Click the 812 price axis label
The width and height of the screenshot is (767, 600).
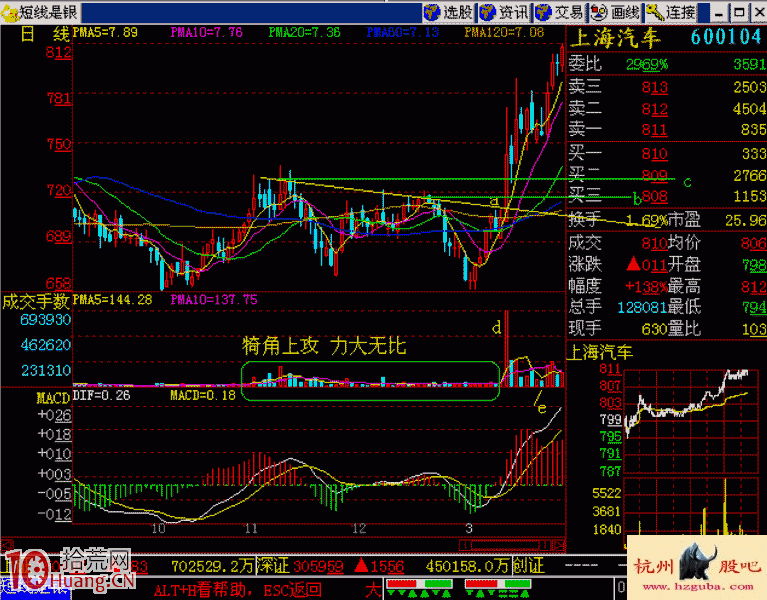click(x=58, y=52)
